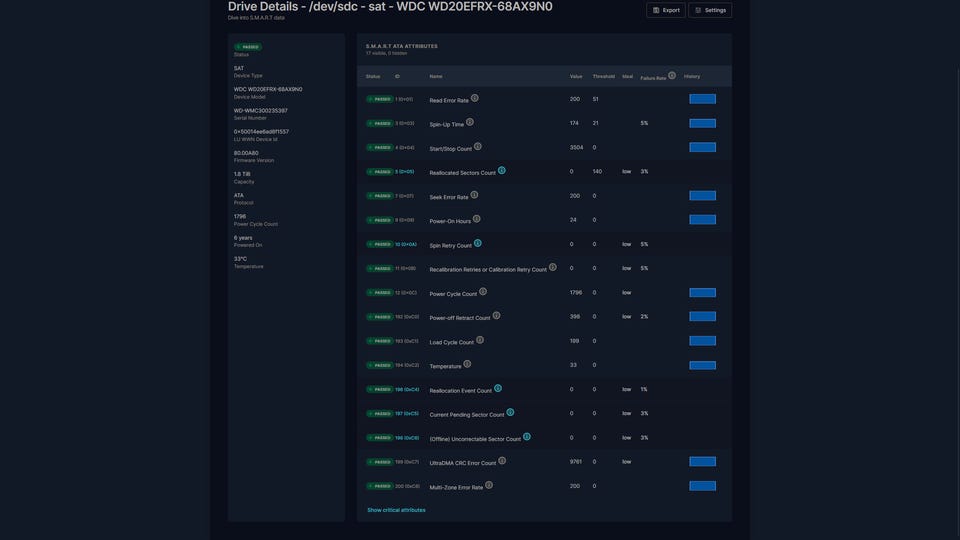Click the 6 years Powered On value
The width and height of the screenshot is (960, 540).
coord(243,238)
